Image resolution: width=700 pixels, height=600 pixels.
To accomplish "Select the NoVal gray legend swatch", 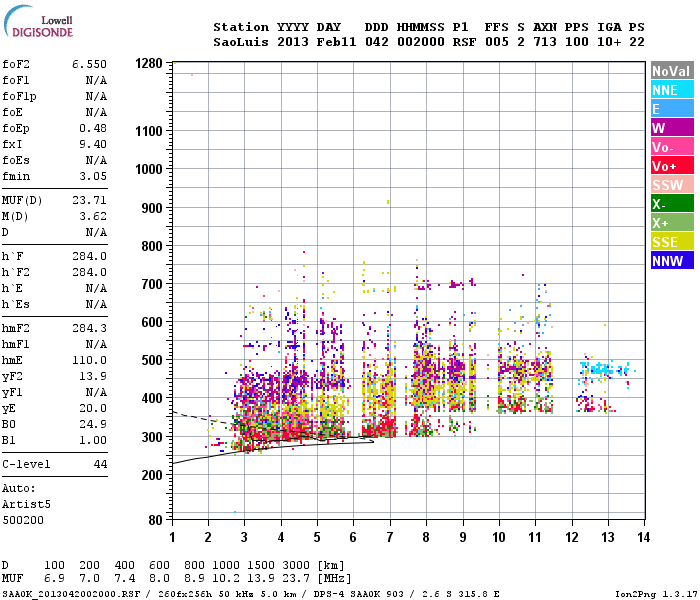I will click(x=672, y=71).
